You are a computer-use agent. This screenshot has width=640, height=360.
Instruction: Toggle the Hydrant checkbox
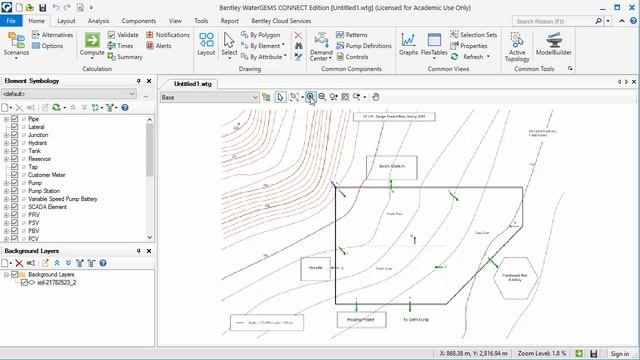(15, 143)
